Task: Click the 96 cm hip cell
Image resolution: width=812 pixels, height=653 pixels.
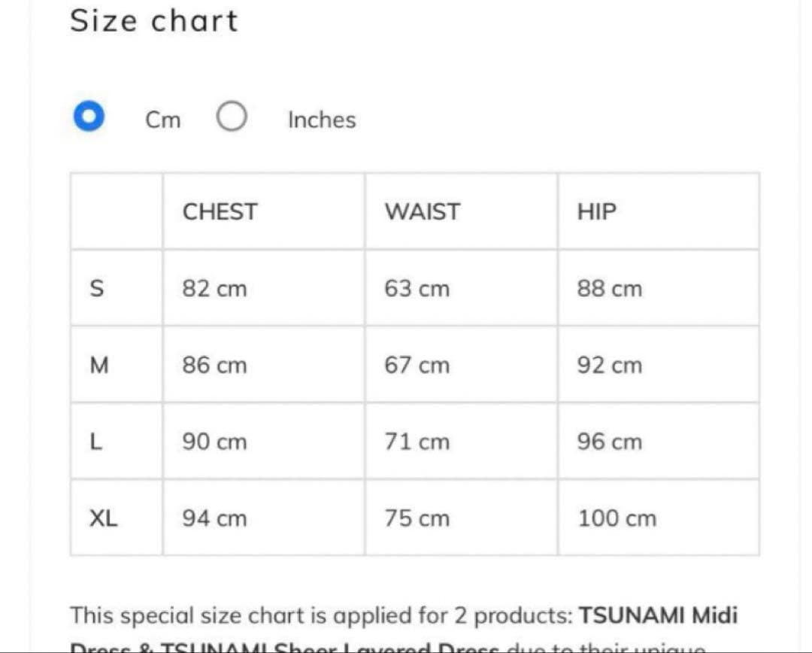Action: point(610,442)
